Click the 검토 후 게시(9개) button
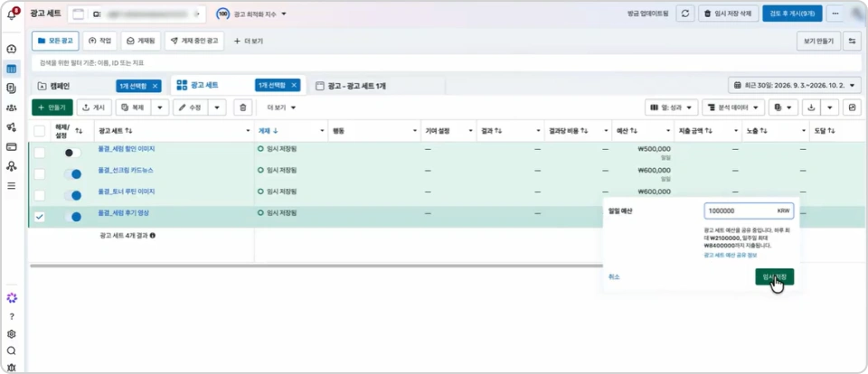Image resolution: width=868 pixels, height=374 pixels. (792, 14)
